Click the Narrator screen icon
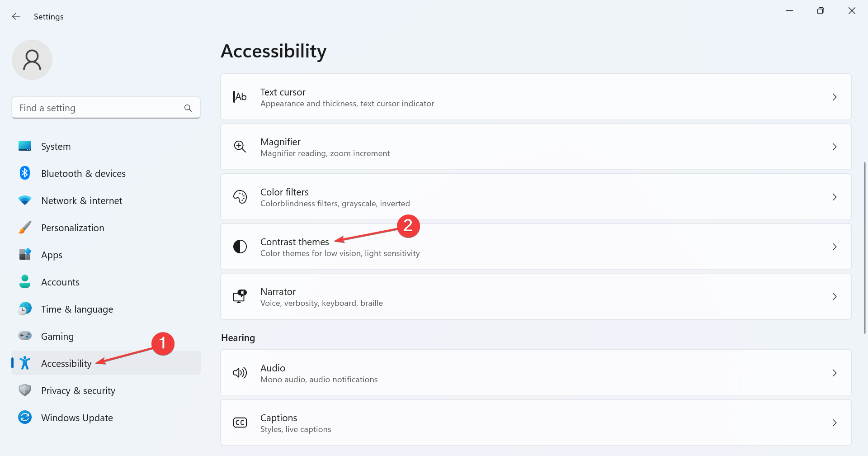 pos(240,296)
